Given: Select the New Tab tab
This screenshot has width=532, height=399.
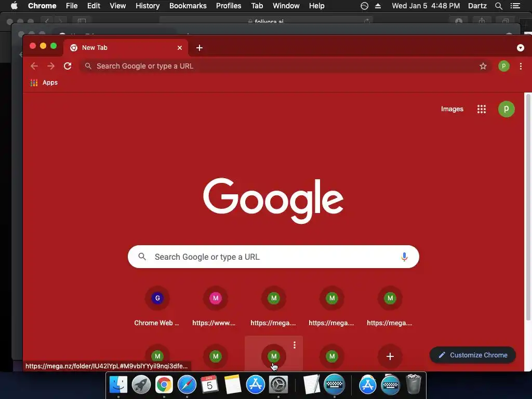Looking at the screenshot, I should pyautogui.click(x=126, y=48).
